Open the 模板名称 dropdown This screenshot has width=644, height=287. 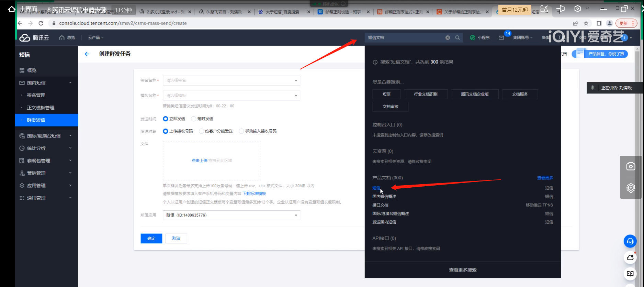point(231,96)
